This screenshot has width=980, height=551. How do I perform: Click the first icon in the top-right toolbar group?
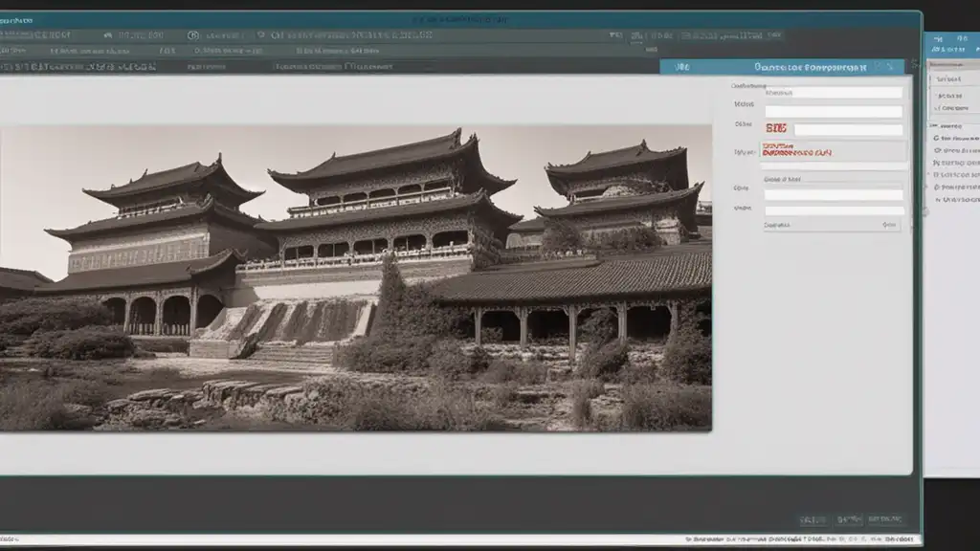point(614,36)
